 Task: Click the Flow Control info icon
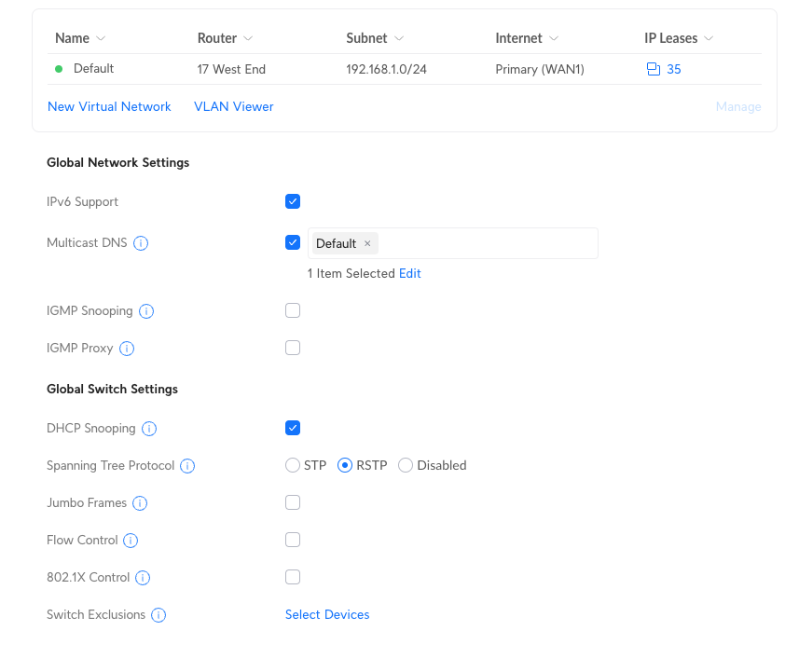point(131,540)
